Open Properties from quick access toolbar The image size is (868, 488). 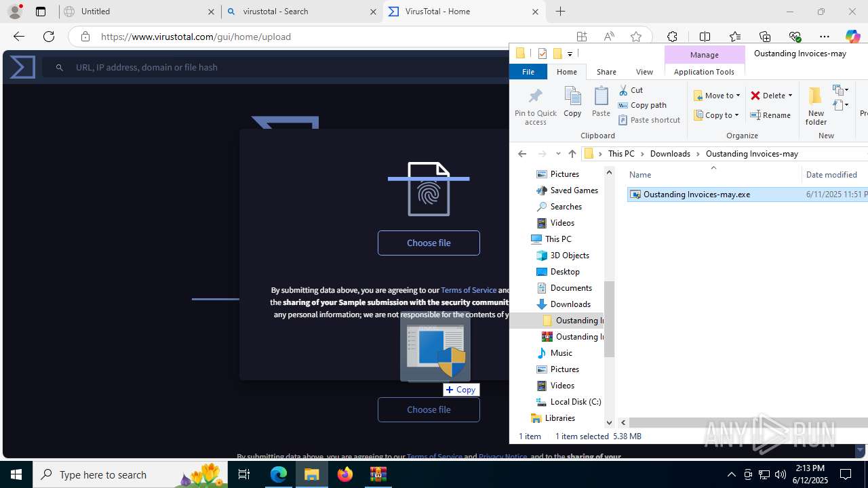542,54
